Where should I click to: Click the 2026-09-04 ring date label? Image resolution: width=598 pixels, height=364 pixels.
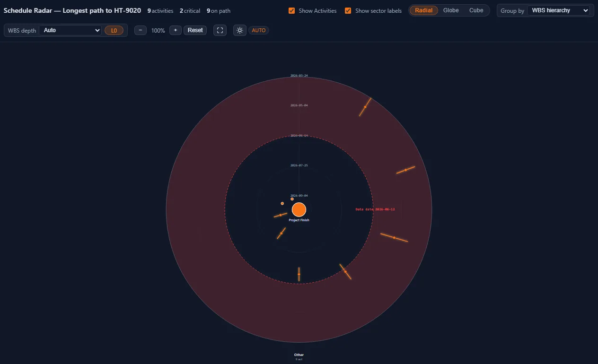(x=299, y=195)
